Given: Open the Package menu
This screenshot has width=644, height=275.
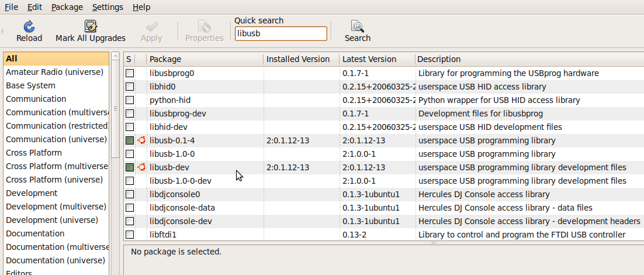Looking at the screenshot, I should (x=67, y=7).
